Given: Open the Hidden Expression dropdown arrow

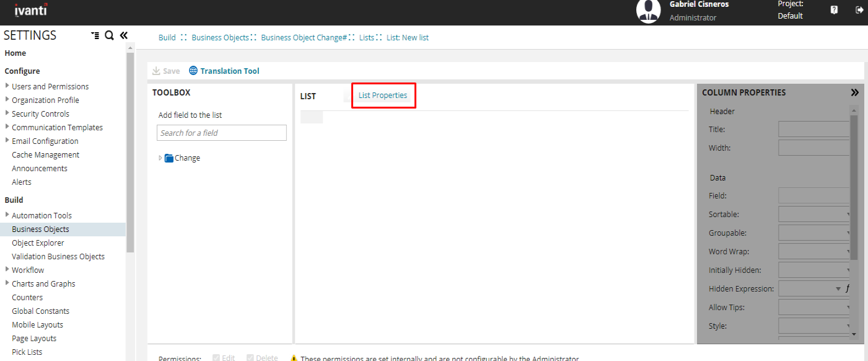Looking at the screenshot, I should tap(838, 289).
